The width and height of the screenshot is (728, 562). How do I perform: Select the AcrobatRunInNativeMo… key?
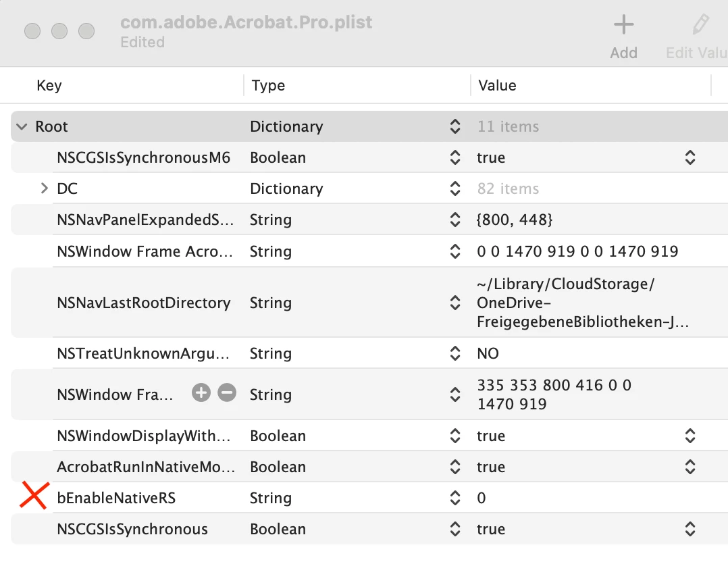(x=146, y=467)
